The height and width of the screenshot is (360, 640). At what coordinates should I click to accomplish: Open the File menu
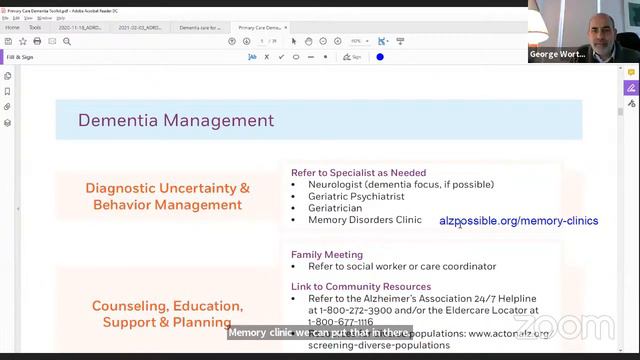pyautogui.click(x=5, y=18)
